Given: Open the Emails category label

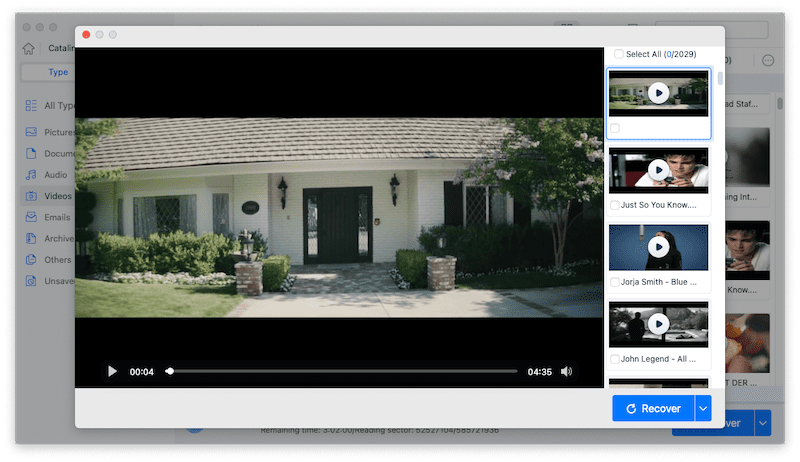Looking at the screenshot, I should coord(57,217).
